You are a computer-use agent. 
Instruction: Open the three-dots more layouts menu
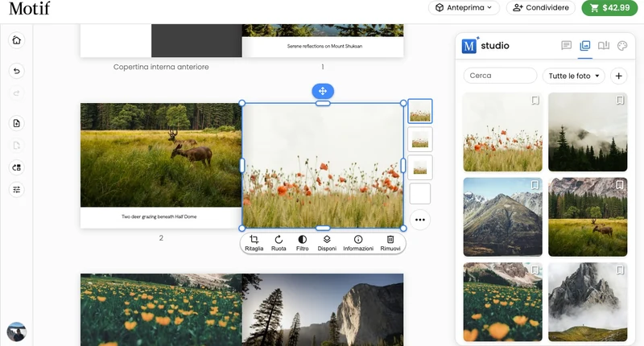coord(419,220)
